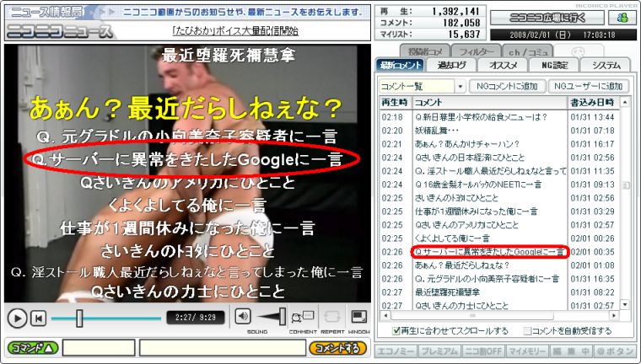The width and height of the screenshot is (641, 364).
Task: Click the コメント一覧 combo box field
Action: point(416,86)
